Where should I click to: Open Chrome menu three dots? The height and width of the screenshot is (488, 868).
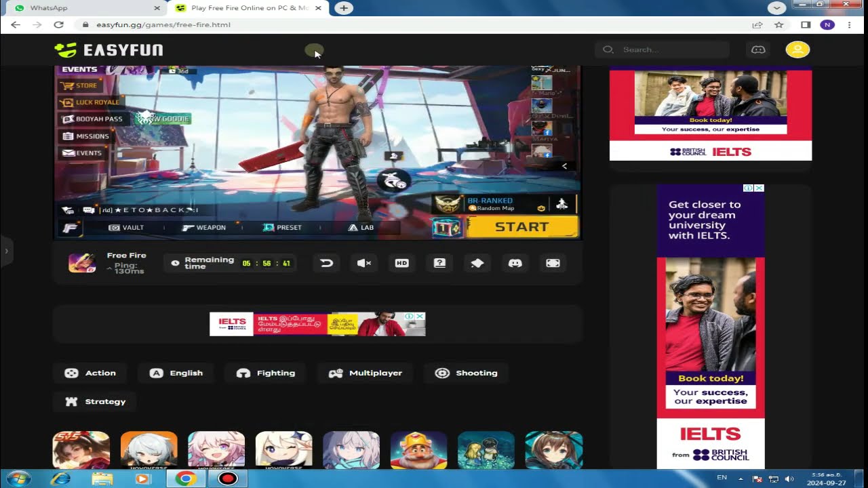[849, 24]
